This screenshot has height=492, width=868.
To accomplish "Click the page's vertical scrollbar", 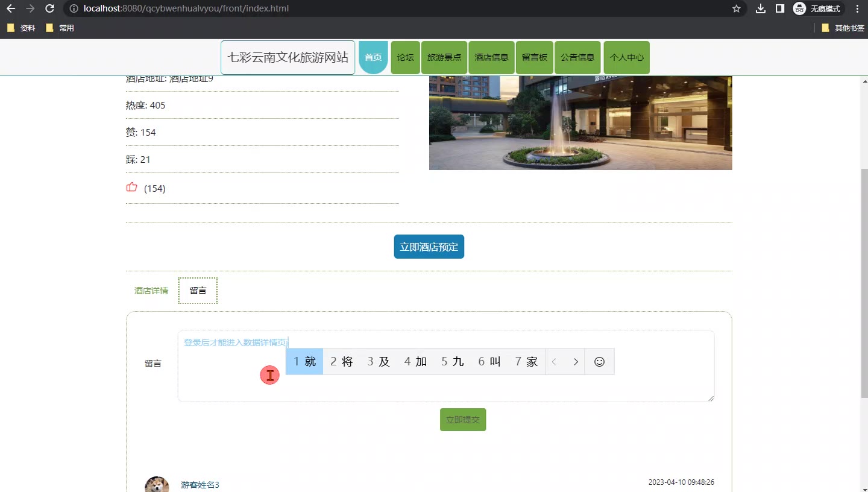I will pyautogui.click(x=864, y=283).
